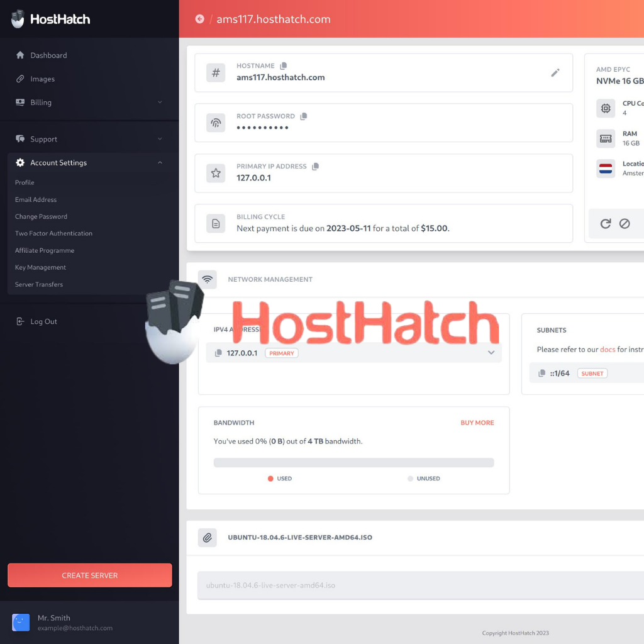This screenshot has width=644, height=644.
Task: Copy the hostname with the clipboard icon
Action: pos(284,65)
